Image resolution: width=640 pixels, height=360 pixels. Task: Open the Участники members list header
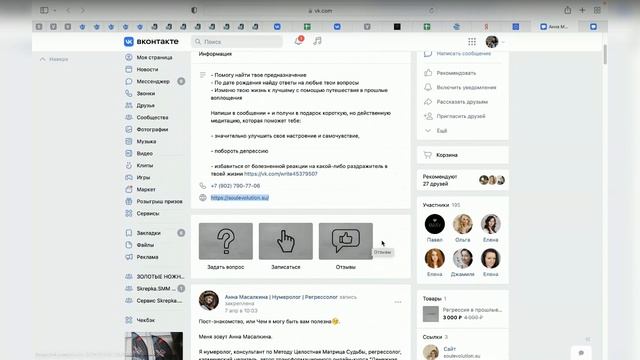coord(441,205)
